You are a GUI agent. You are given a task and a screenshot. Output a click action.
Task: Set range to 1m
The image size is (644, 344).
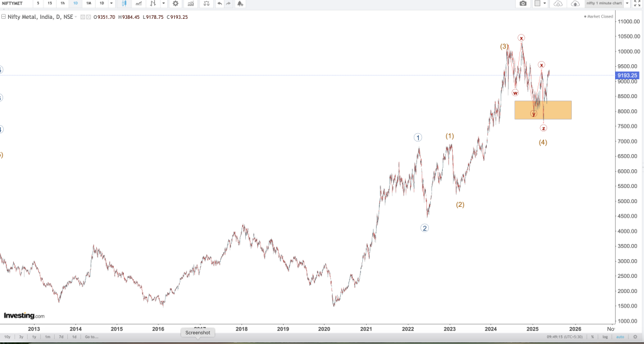[48, 337]
